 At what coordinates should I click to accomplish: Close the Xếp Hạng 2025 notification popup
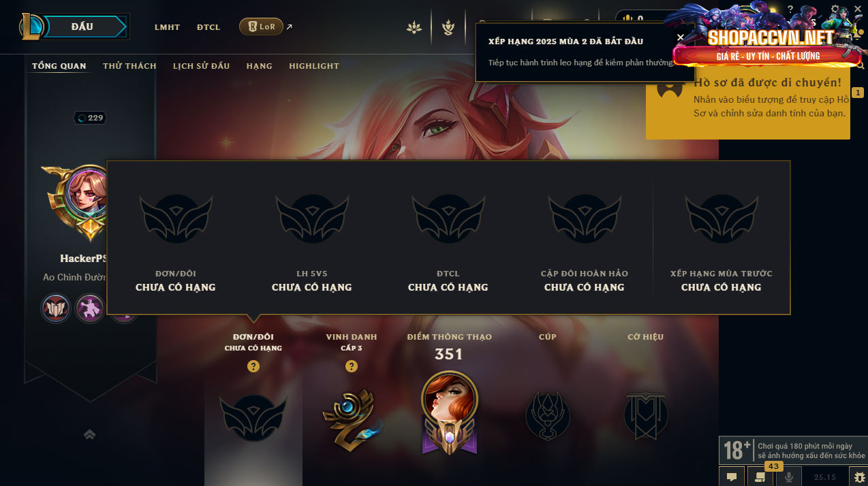click(680, 37)
